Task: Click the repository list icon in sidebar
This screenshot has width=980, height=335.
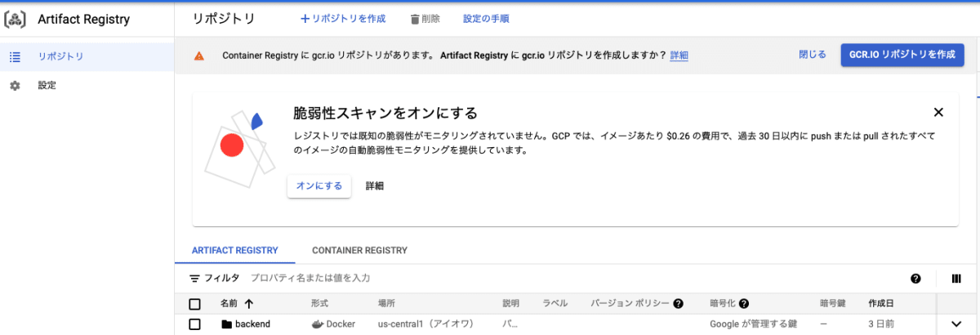Action: (15, 57)
